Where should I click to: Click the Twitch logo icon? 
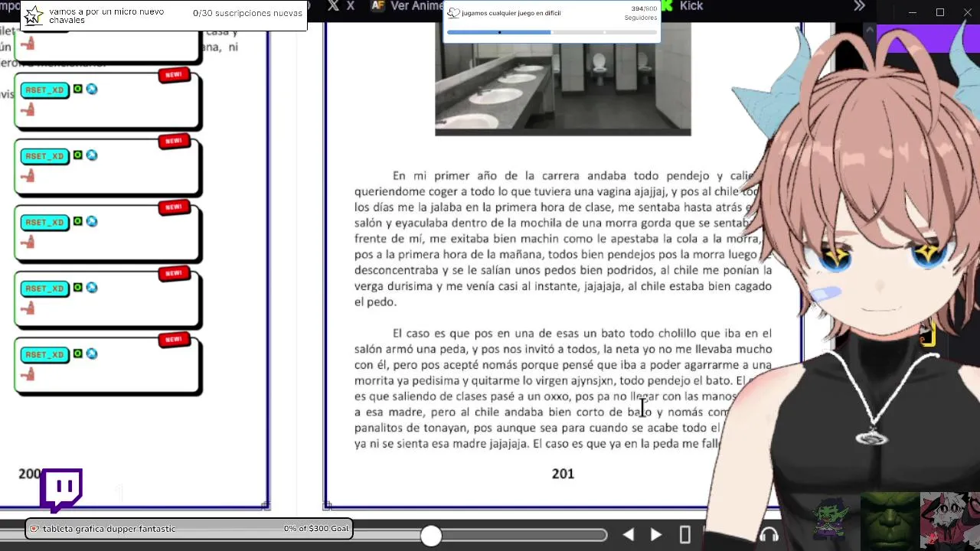[x=61, y=490]
